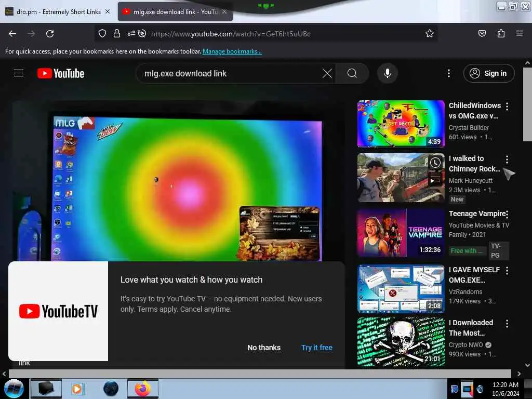
Task: Click the horizontal scrollbar at page bottom
Action: (260, 374)
